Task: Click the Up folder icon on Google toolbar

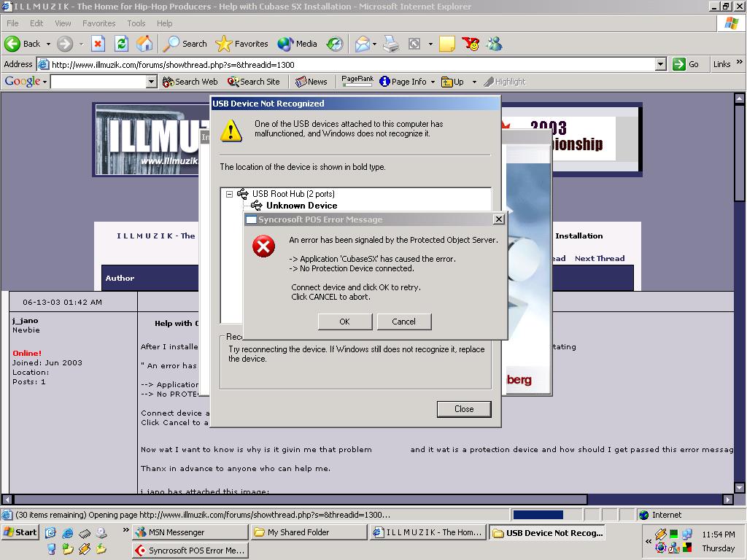Action: (x=446, y=82)
